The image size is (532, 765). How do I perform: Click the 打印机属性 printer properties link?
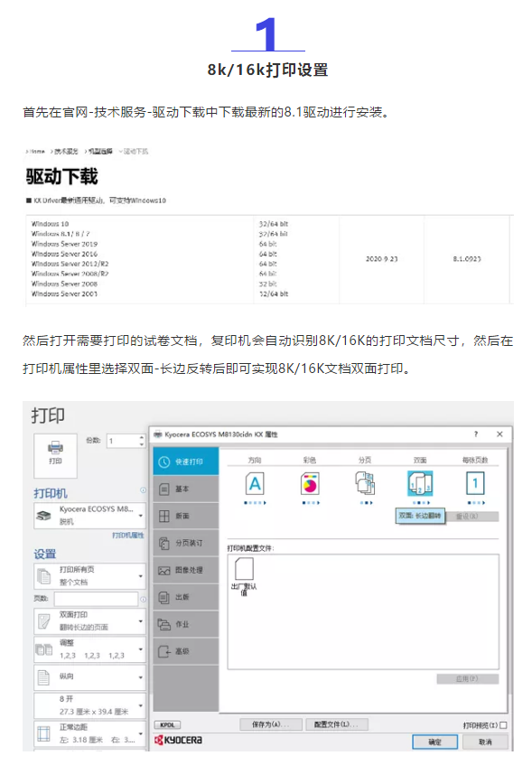point(128,536)
